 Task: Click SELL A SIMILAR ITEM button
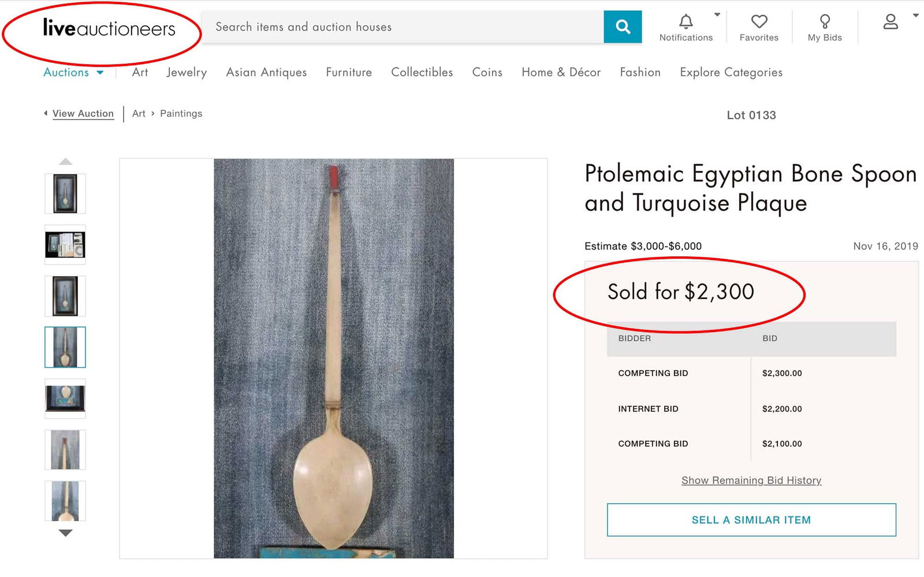[x=751, y=519]
